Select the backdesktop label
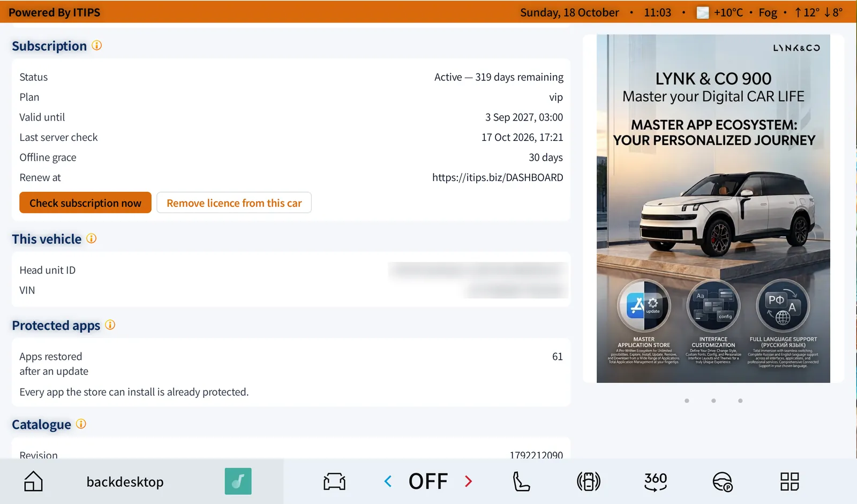857x504 pixels. pos(125,482)
